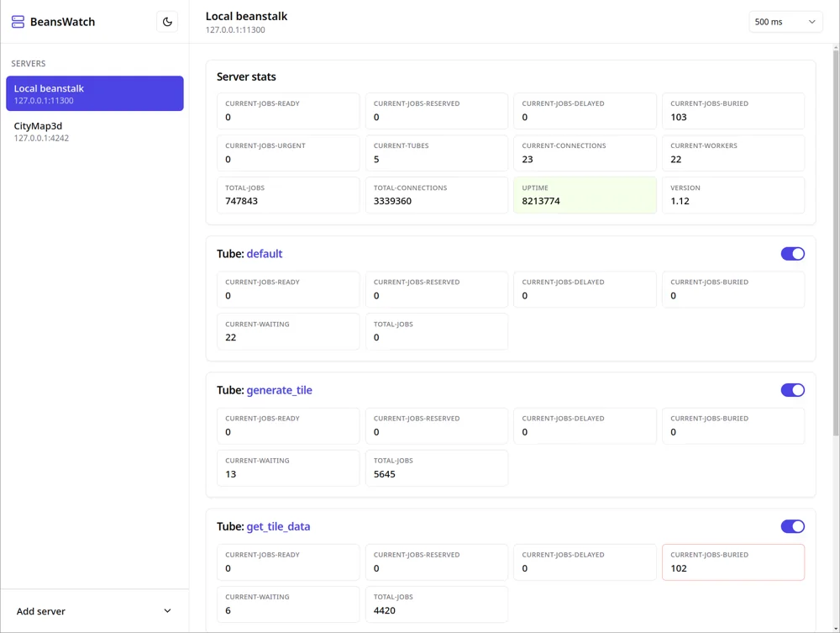The height and width of the screenshot is (633, 840).
Task: Toggle dark mode moon icon
Action: click(x=167, y=22)
